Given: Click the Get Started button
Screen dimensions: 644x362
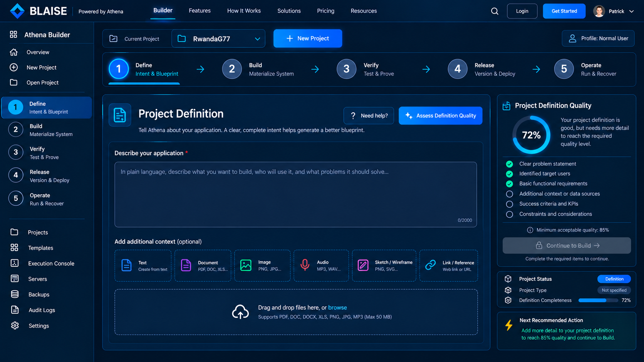Looking at the screenshot, I should [564, 11].
